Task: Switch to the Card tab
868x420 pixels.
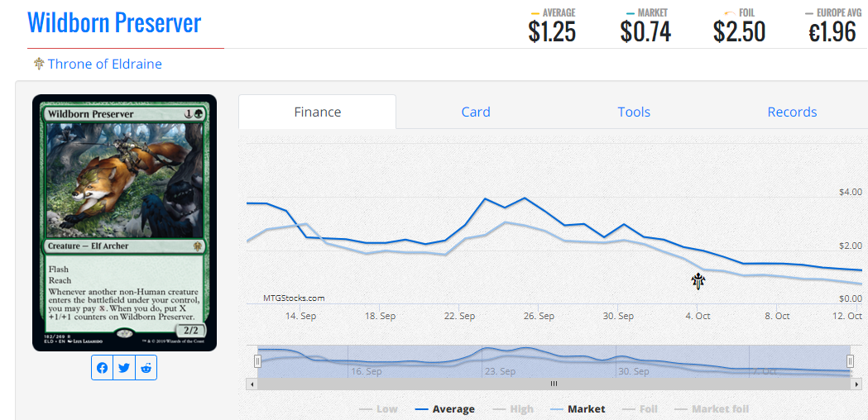Action: tap(476, 112)
